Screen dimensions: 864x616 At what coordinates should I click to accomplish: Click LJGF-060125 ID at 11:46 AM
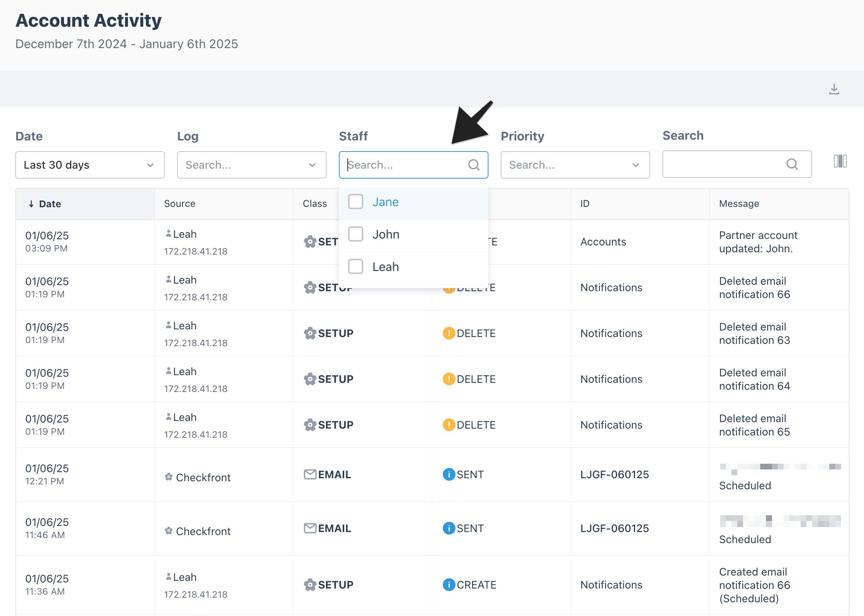[615, 529]
